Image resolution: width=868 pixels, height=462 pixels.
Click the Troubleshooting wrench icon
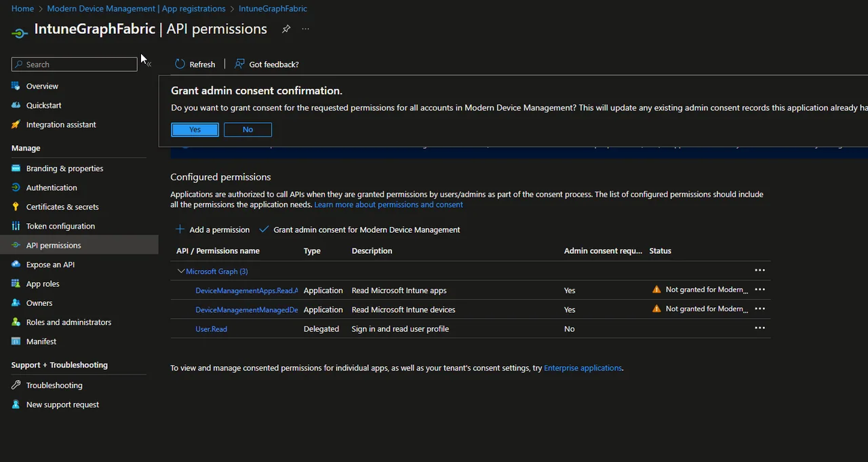click(16, 385)
